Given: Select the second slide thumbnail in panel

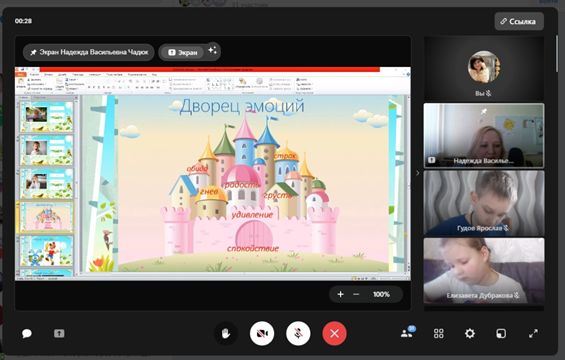Looking at the screenshot, I should [x=46, y=150].
